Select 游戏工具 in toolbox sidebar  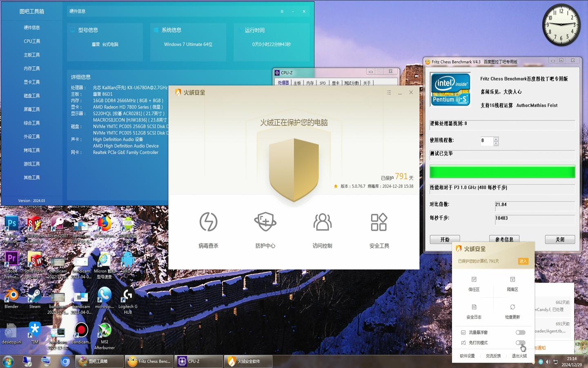32,164
